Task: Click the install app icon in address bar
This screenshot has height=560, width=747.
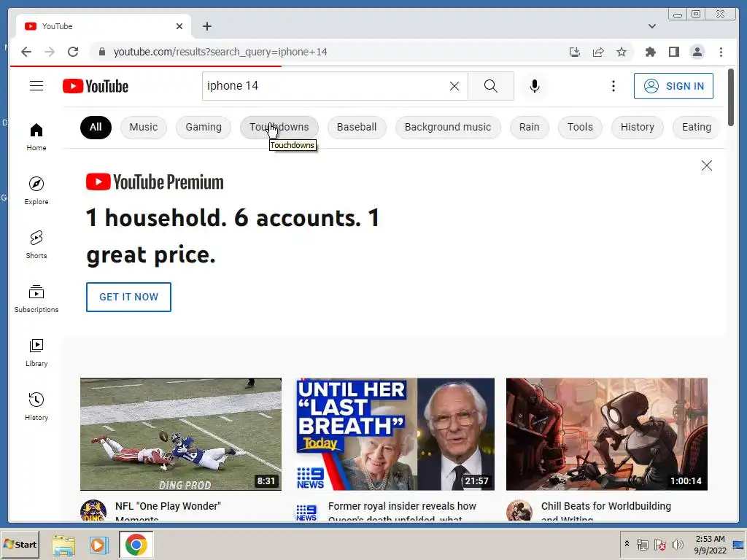Action: pos(575,52)
